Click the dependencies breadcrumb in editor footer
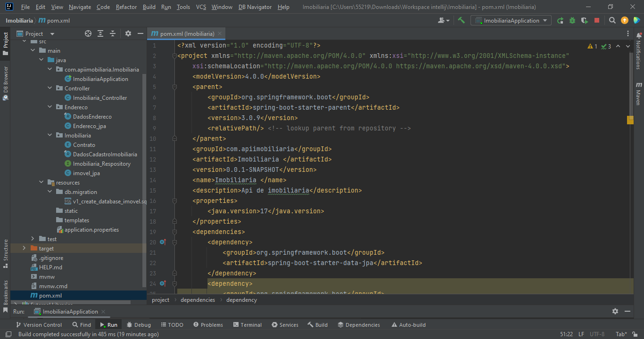This screenshot has width=644, height=339. tap(198, 300)
